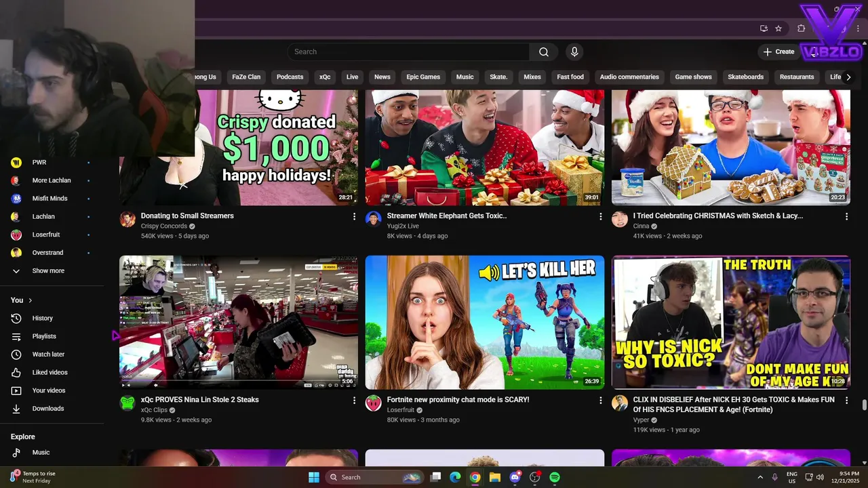Screen dimensions: 868x488
Task: Show hidden system tray icons
Action: 760,477
